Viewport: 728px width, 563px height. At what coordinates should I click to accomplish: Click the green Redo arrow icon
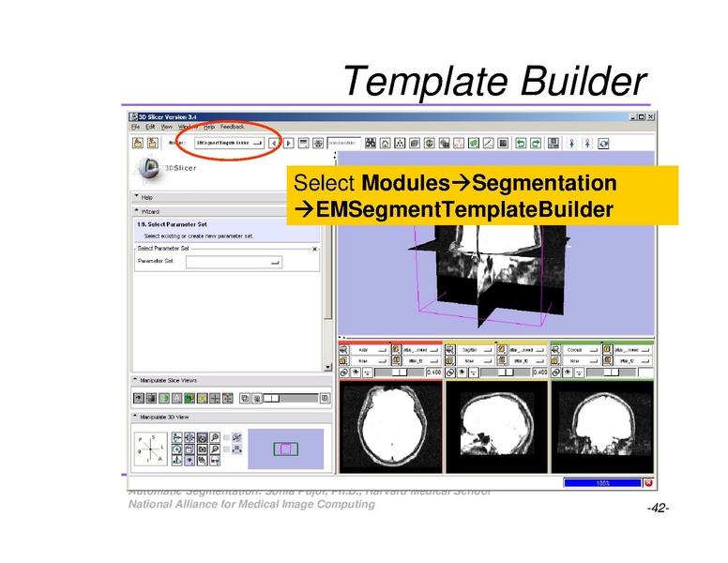(536, 143)
